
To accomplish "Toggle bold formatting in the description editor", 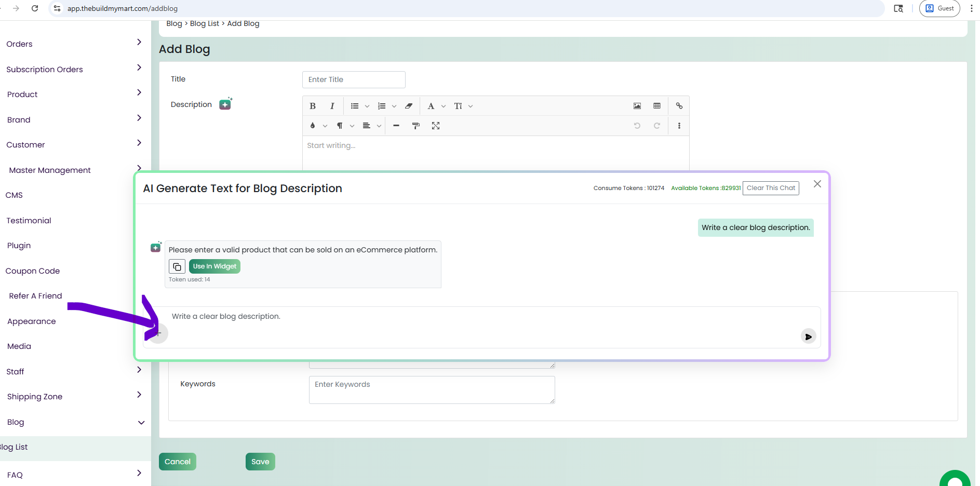I will pyautogui.click(x=313, y=106).
